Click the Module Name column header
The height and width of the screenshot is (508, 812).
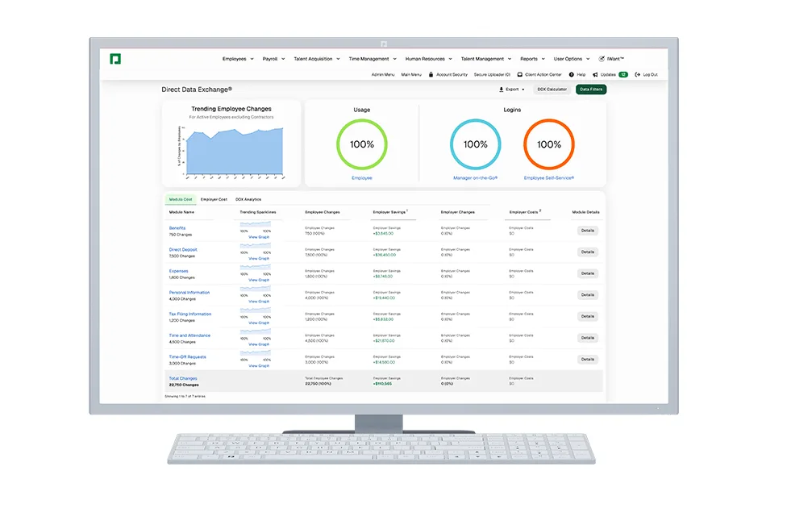181,212
